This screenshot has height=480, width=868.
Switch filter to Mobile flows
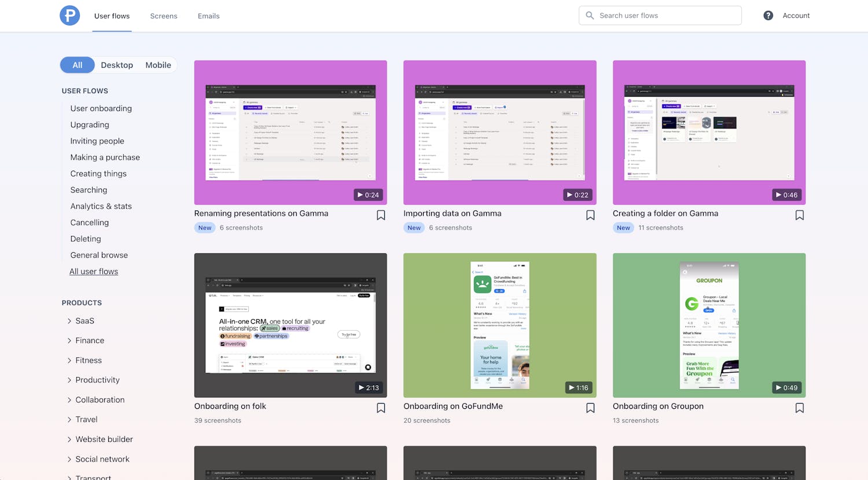pos(158,65)
